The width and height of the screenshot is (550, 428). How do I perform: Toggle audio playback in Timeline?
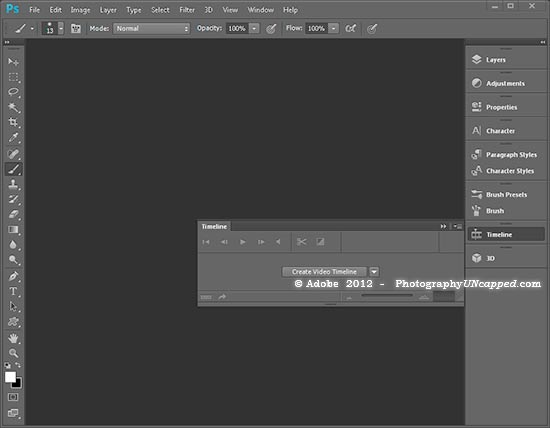(278, 242)
